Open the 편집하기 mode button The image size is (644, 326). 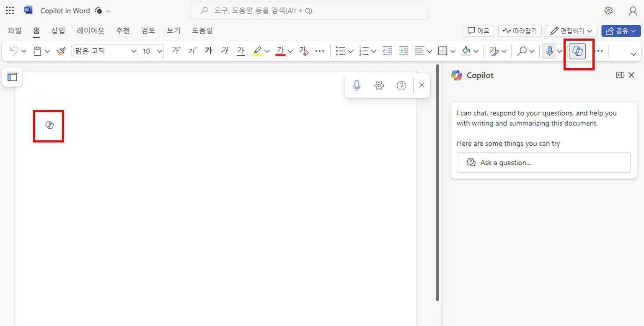(572, 31)
